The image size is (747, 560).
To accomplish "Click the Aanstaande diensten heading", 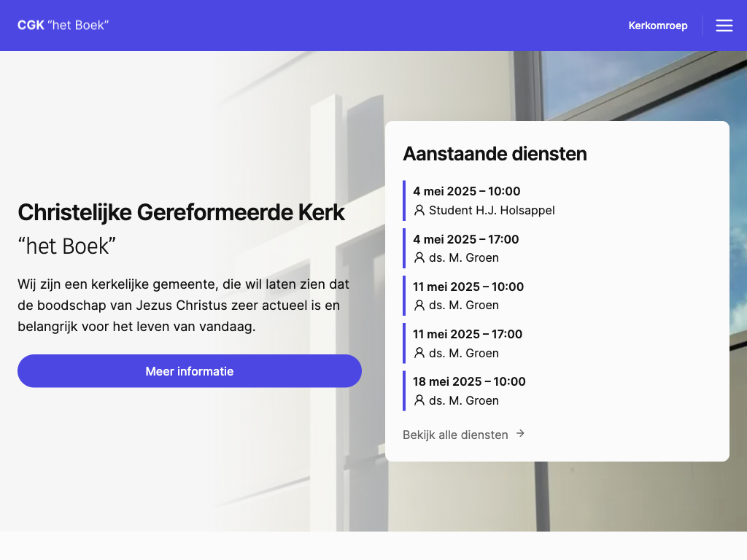I will pos(495,154).
